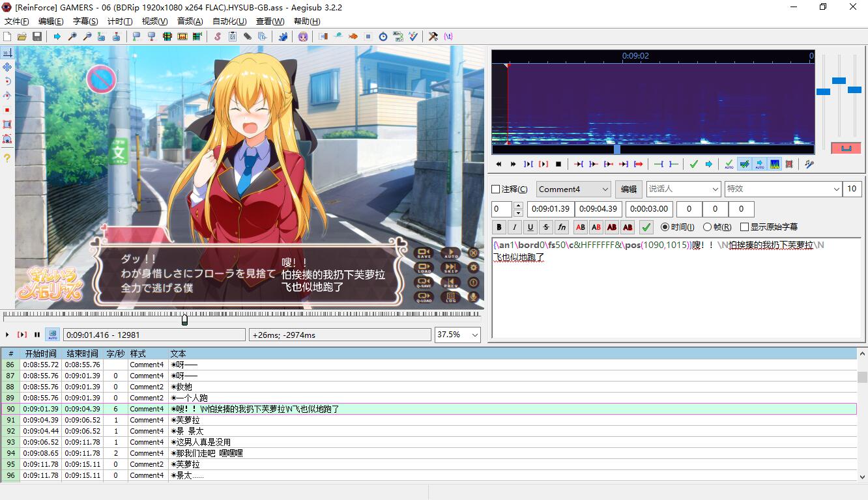Open the Comment4 style dropdown
The height and width of the screenshot is (500, 868).
coord(573,189)
